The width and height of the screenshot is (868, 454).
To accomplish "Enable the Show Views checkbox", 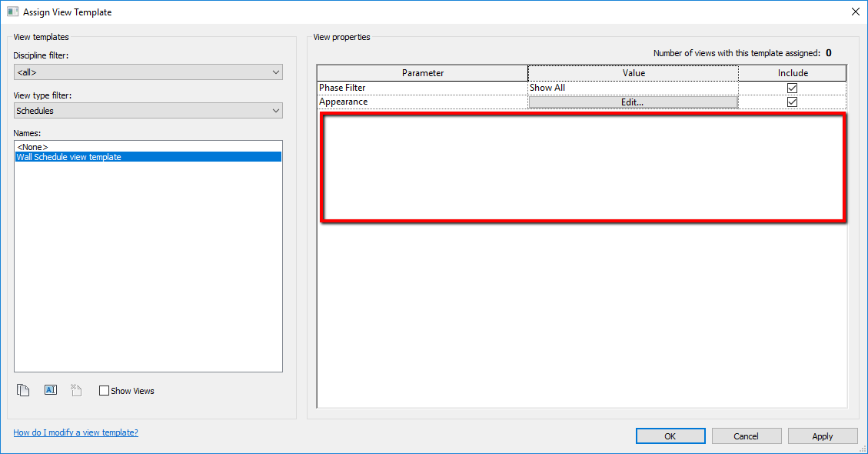I will (x=104, y=390).
